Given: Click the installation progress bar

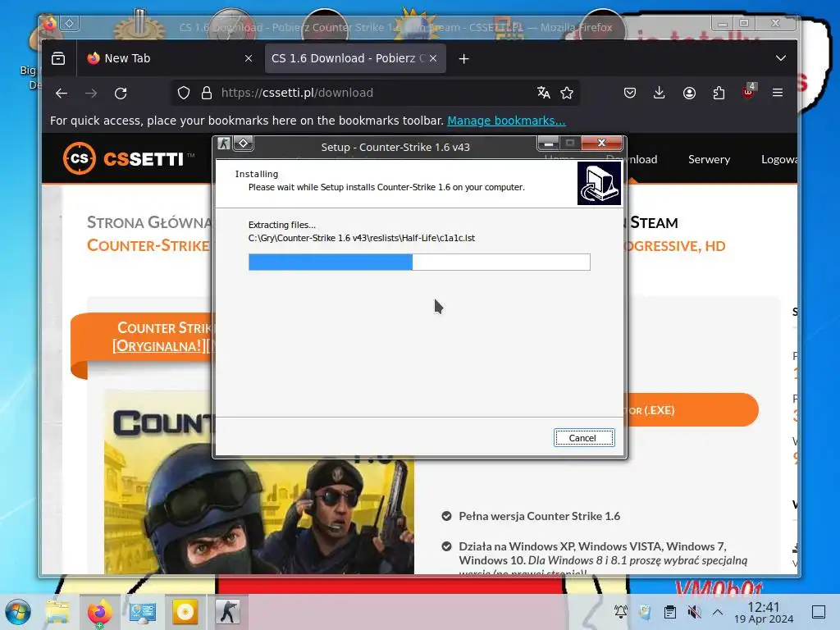Looking at the screenshot, I should (x=419, y=262).
